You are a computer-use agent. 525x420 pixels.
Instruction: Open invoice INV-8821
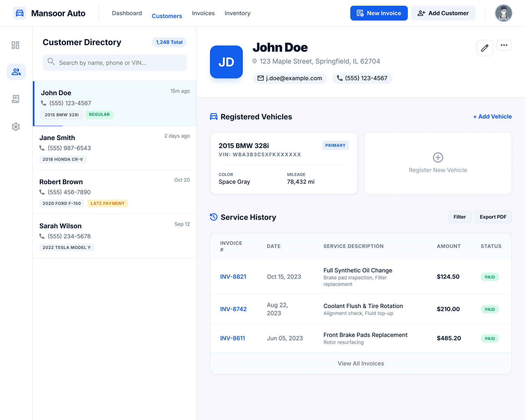(233, 276)
